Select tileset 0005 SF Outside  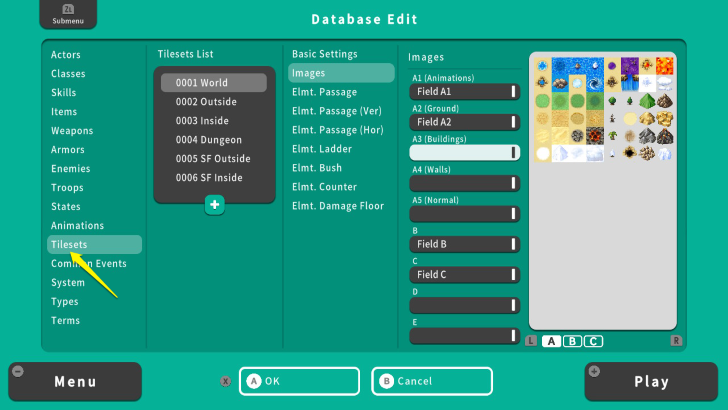point(214,159)
